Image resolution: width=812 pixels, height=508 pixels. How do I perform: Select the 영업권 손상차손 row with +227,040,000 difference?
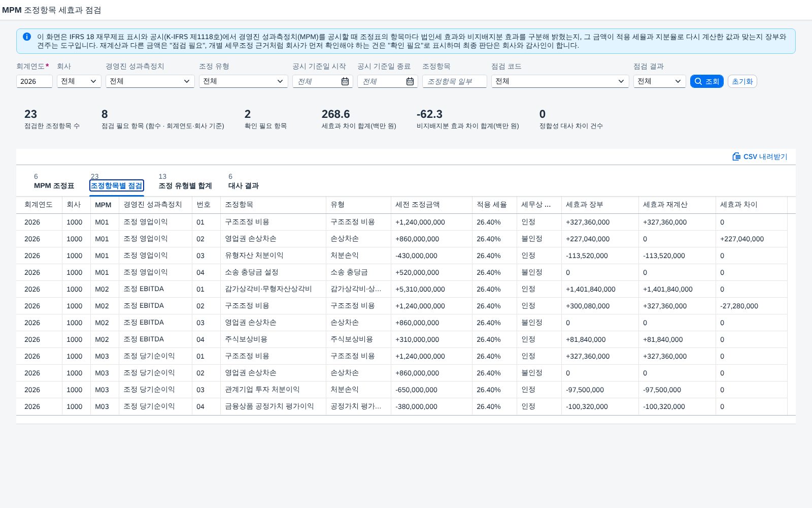click(x=406, y=239)
